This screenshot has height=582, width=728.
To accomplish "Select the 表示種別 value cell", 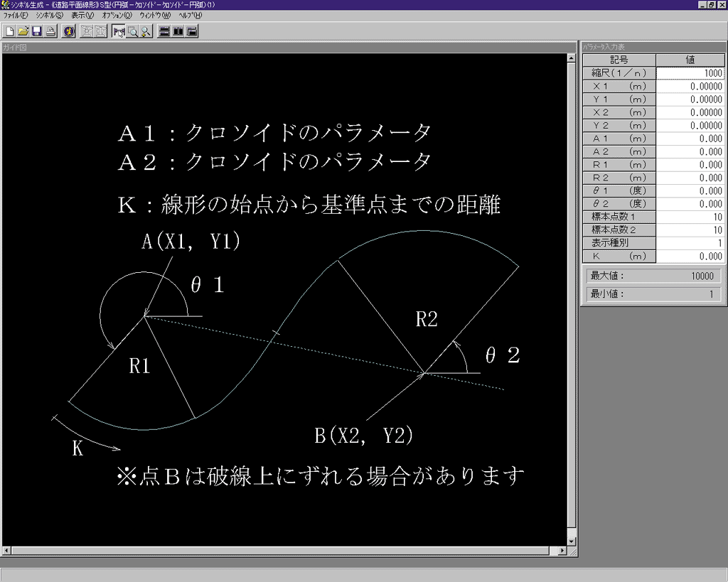I will [689, 243].
